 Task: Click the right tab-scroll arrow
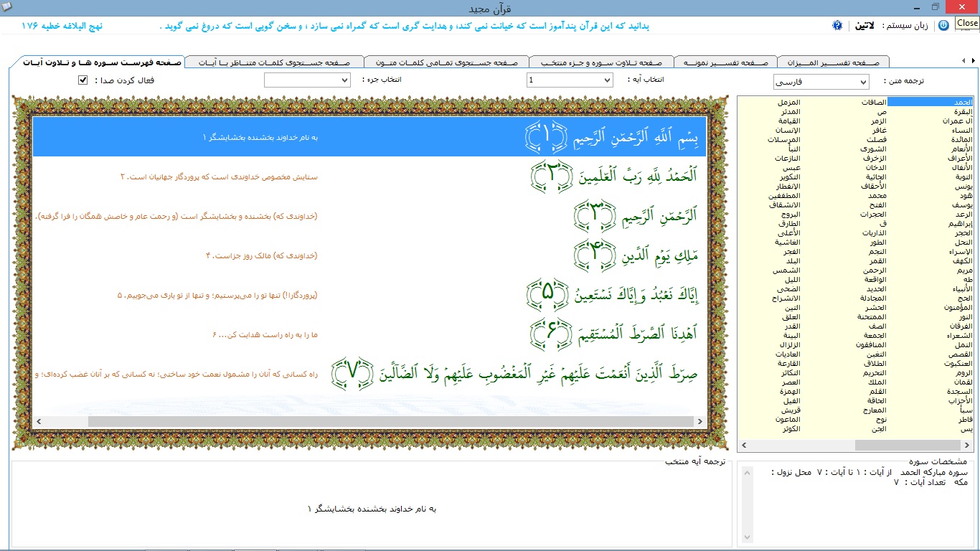click(974, 60)
